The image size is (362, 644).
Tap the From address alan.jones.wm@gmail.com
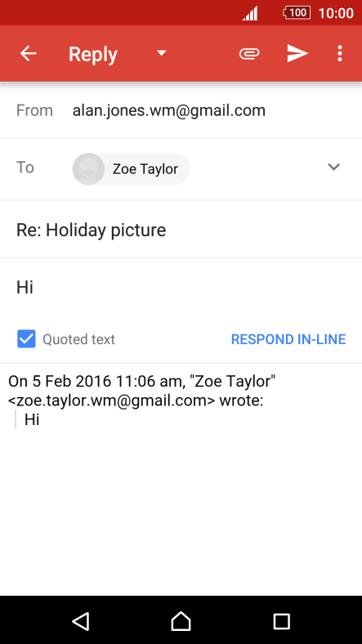pos(168,110)
